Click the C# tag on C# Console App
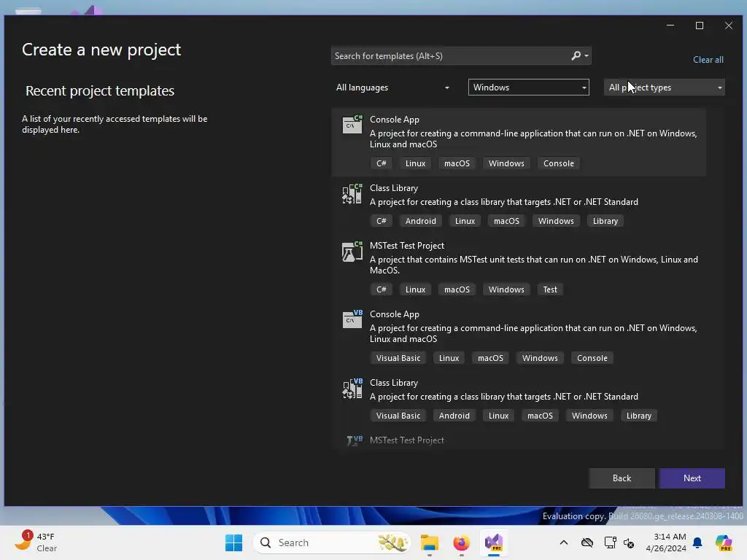Image resolution: width=747 pixels, height=560 pixels. (381, 163)
